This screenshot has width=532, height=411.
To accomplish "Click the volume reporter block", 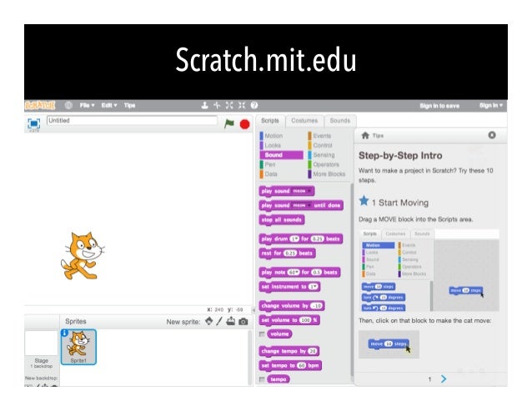I will tap(279, 334).
